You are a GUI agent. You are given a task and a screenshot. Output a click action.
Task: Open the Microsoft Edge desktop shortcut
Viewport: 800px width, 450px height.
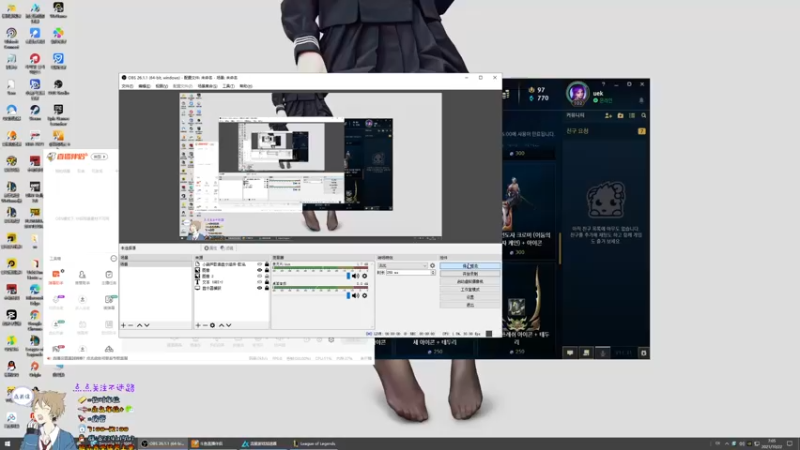35,293
